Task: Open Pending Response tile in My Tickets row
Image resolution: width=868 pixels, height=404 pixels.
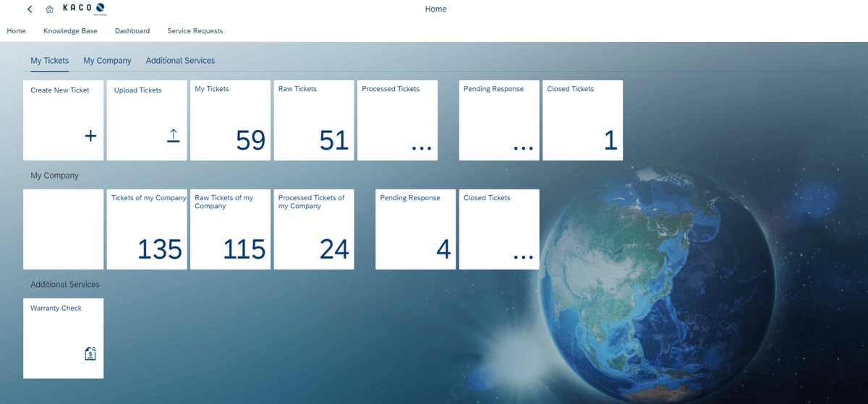Action: click(499, 120)
